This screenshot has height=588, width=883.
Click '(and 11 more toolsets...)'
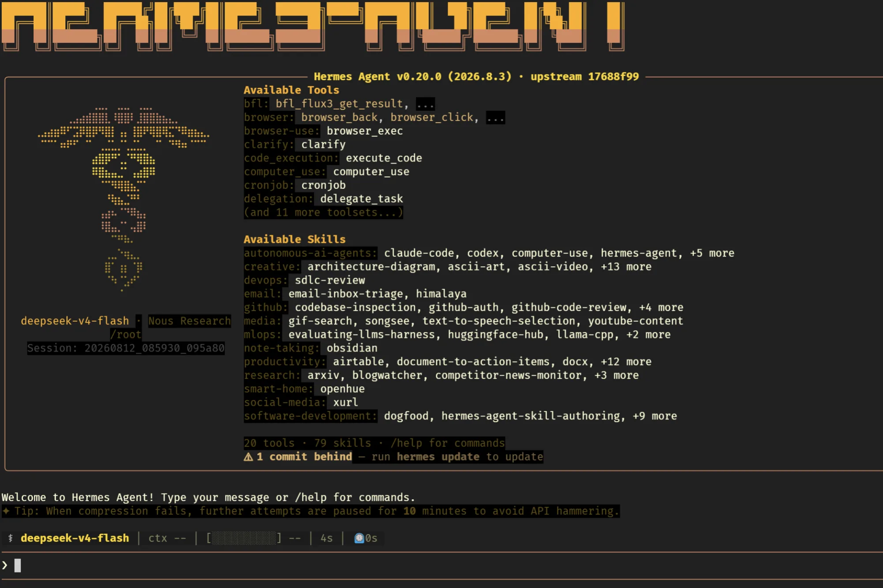323,212
